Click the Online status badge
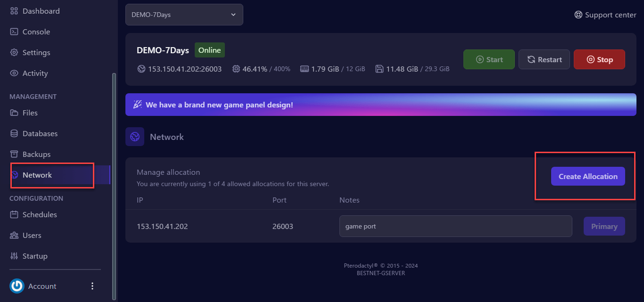Image resolution: width=644 pixels, height=302 pixels. click(x=210, y=50)
